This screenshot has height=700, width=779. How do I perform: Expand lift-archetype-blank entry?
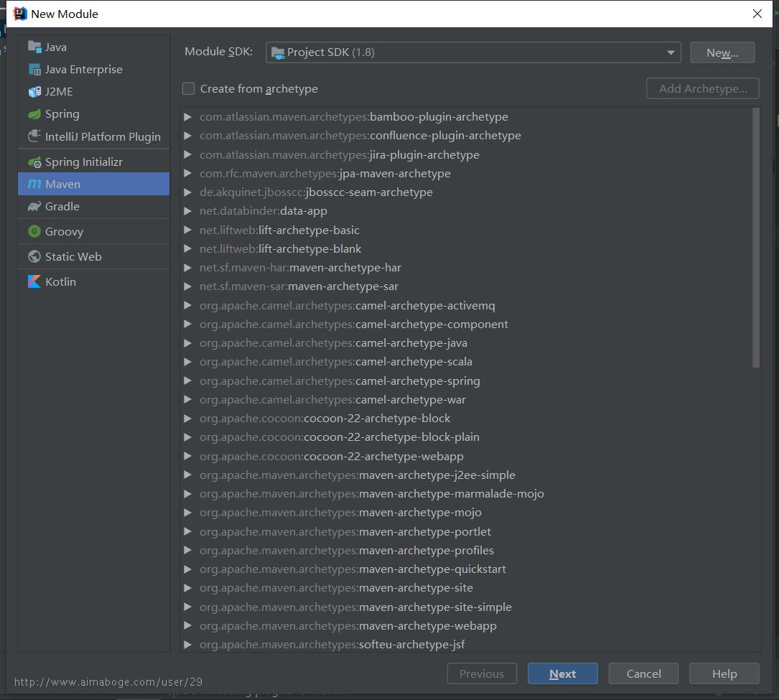pyautogui.click(x=187, y=248)
